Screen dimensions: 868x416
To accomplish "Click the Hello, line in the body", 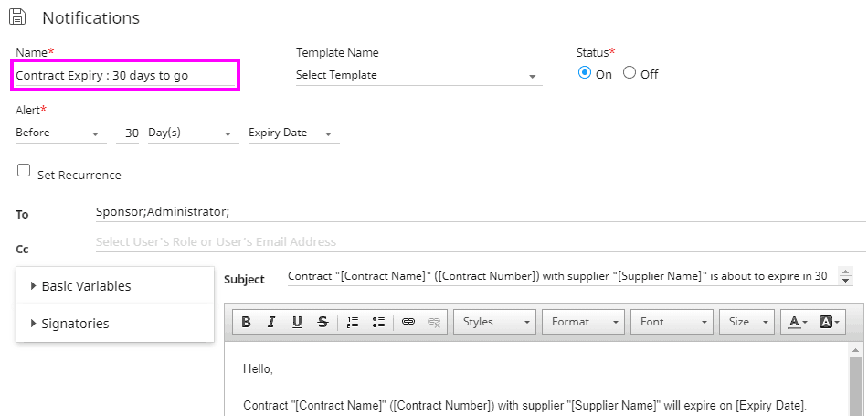I will pyautogui.click(x=258, y=369).
